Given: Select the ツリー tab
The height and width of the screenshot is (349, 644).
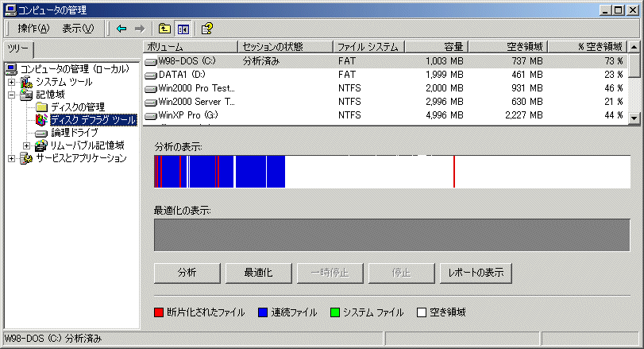Looking at the screenshot, I should coord(18,49).
